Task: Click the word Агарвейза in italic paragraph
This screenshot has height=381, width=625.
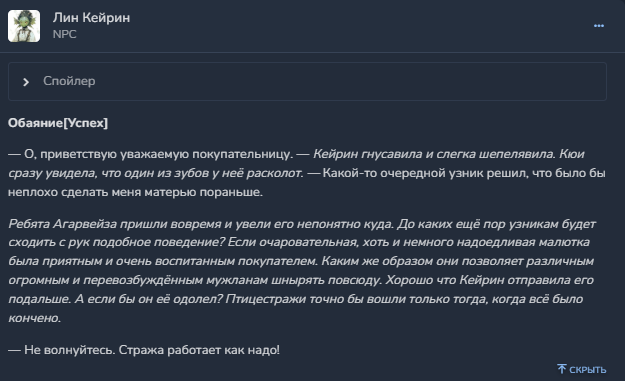Action: point(85,224)
